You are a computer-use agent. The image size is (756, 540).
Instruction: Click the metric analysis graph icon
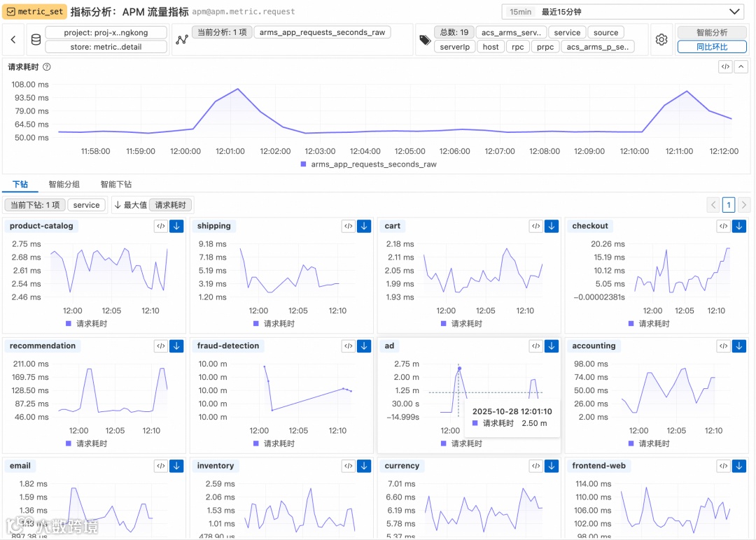pos(182,39)
